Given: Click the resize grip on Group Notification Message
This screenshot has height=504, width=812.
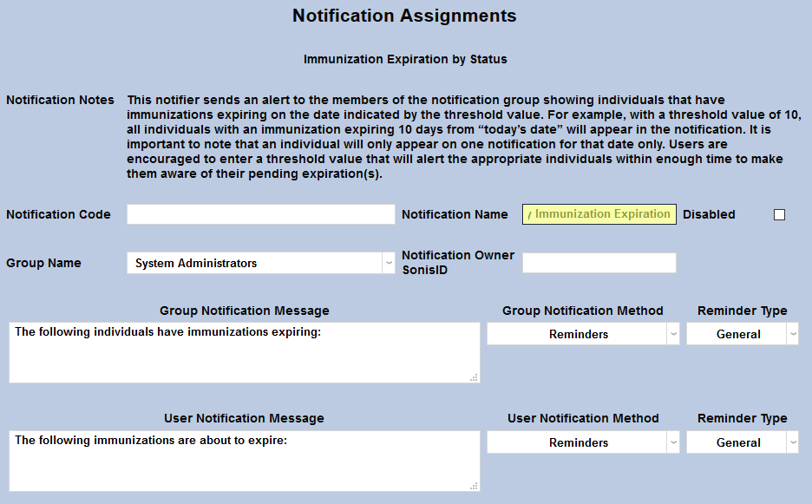Looking at the screenshot, I should 475,376.
